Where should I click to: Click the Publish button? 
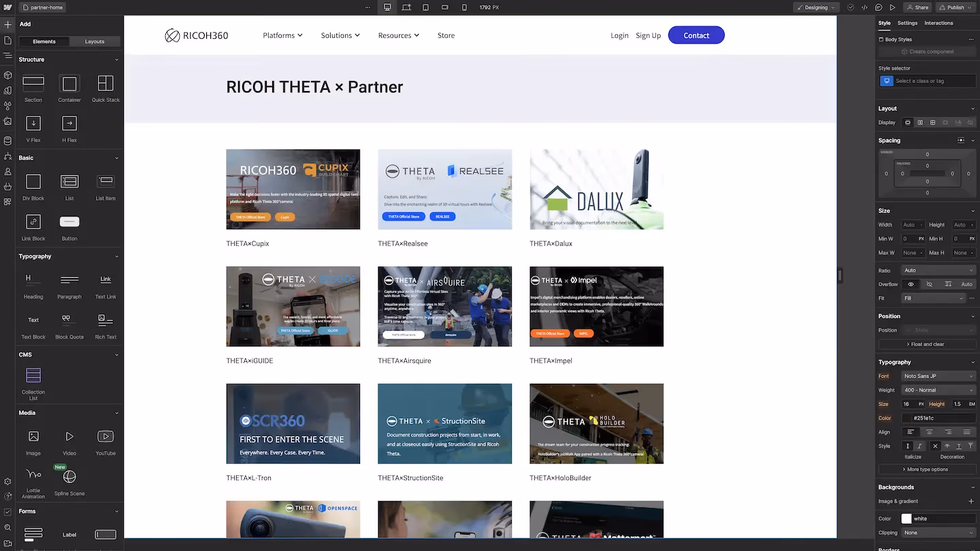tap(956, 7)
